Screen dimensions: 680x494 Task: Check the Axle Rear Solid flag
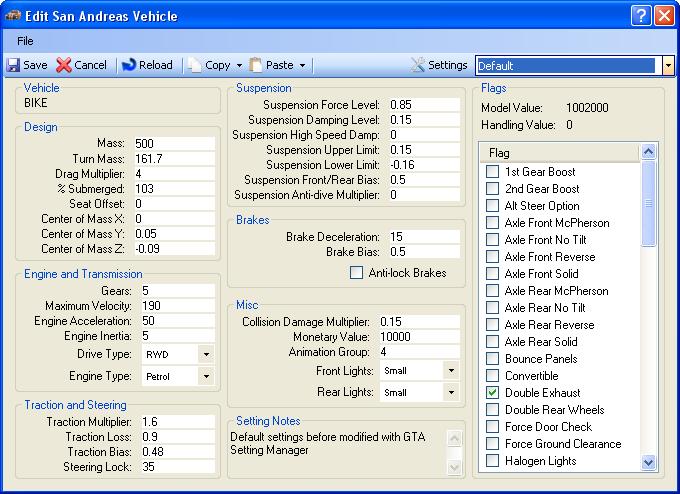click(492, 342)
